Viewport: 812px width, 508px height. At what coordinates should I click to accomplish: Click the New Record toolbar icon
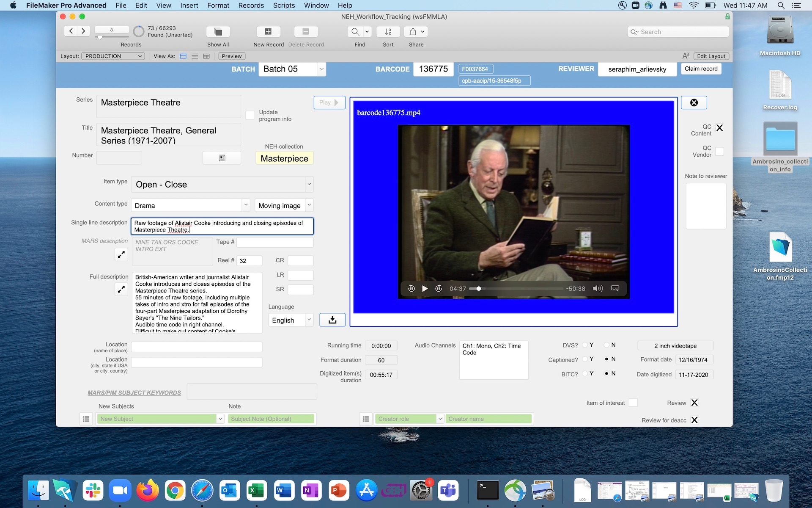click(268, 32)
